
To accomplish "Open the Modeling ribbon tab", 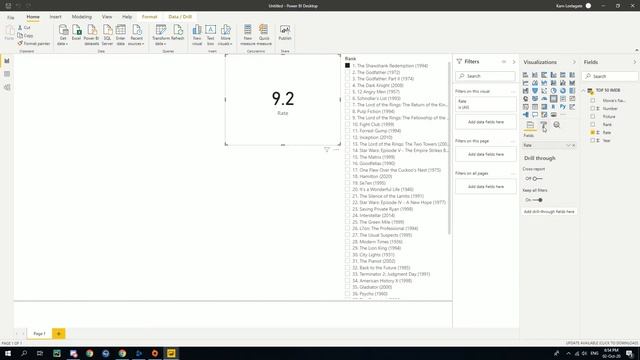I will (82, 17).
